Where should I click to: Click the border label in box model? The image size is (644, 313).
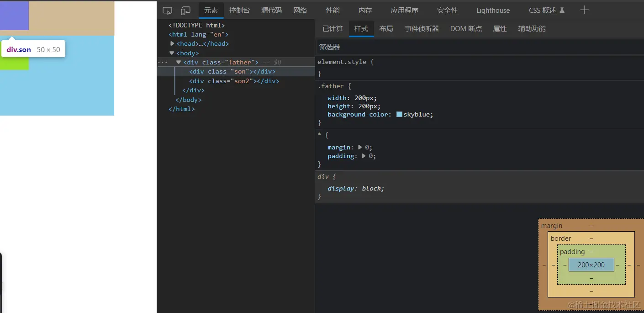click(x=561, y=239)
